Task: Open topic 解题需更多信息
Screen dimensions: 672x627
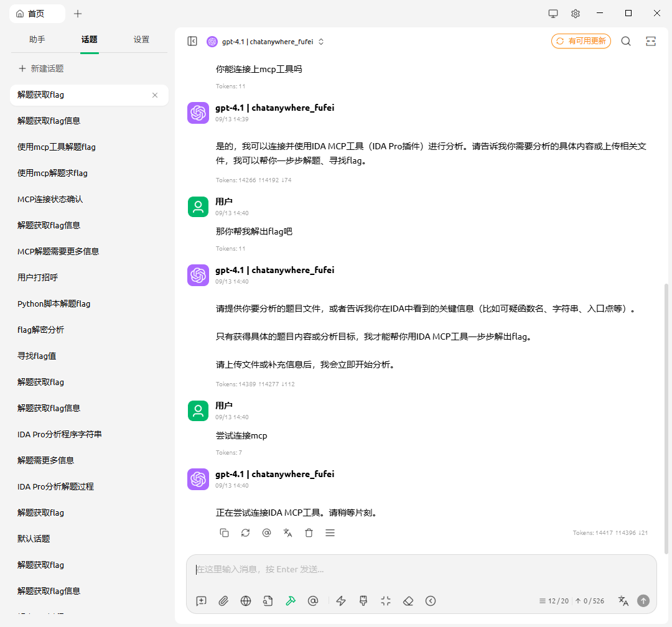Action: [x=89, y=461]
